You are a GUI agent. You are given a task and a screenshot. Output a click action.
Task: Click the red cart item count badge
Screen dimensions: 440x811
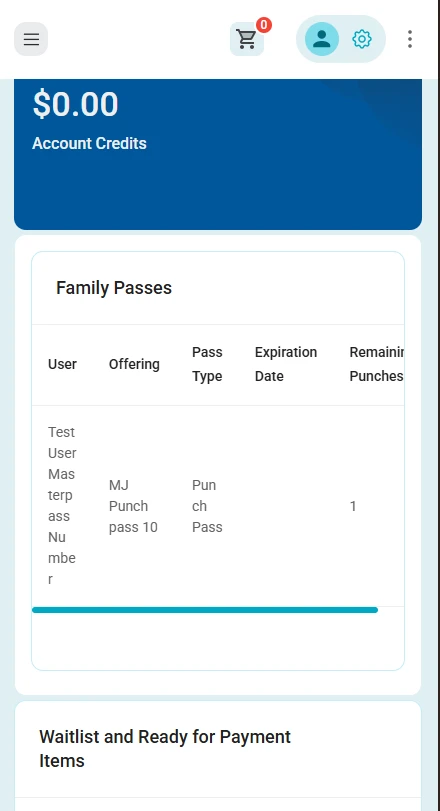(x=264, y=25)
